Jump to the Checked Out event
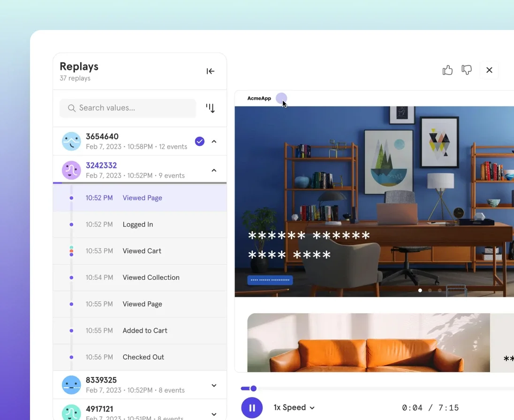Image resolution: width=514 pixels, height=420 pixels. [x=140, y=357]
